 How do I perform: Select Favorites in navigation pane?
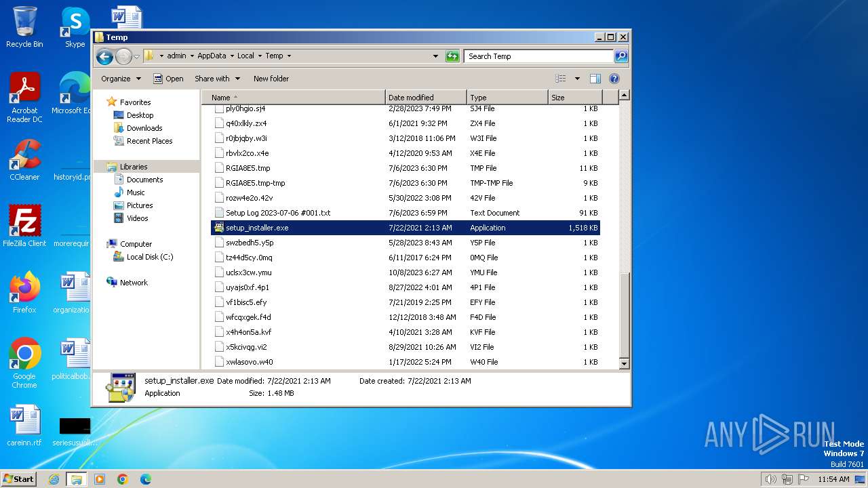[135, 102]
